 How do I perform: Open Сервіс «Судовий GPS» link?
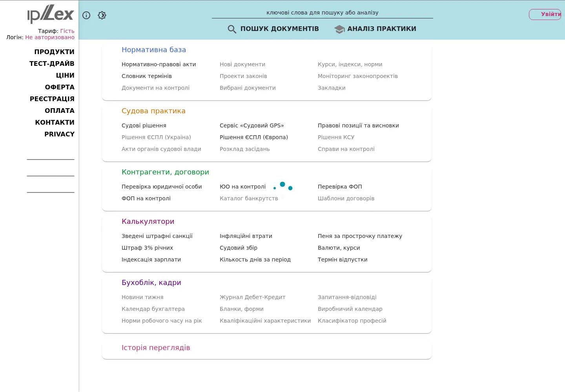252,125
